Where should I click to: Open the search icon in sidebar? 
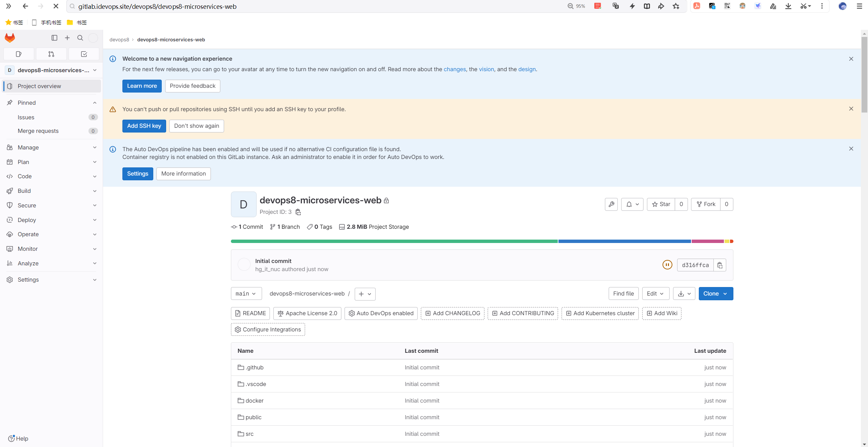80,38
